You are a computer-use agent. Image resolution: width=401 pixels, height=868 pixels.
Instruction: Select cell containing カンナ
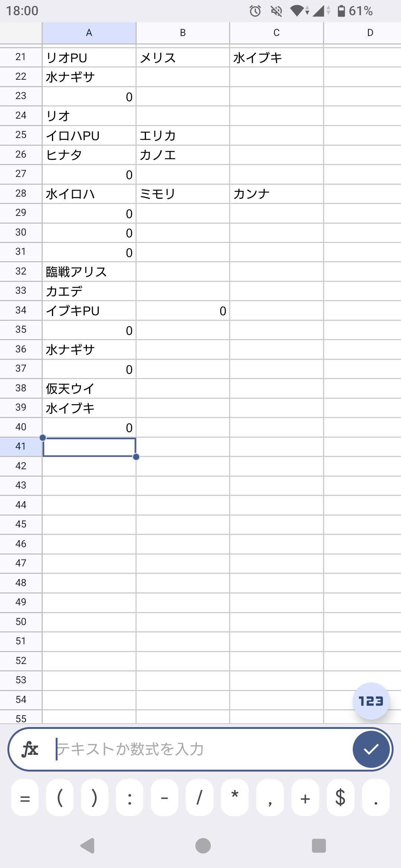point(277,194)
